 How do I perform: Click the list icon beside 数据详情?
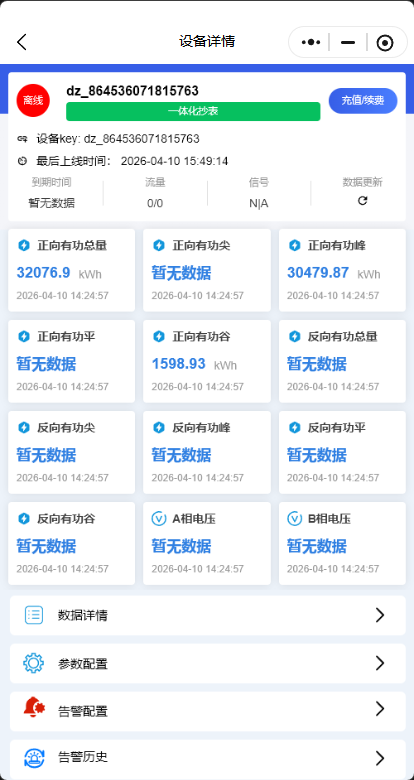[34, 615]
